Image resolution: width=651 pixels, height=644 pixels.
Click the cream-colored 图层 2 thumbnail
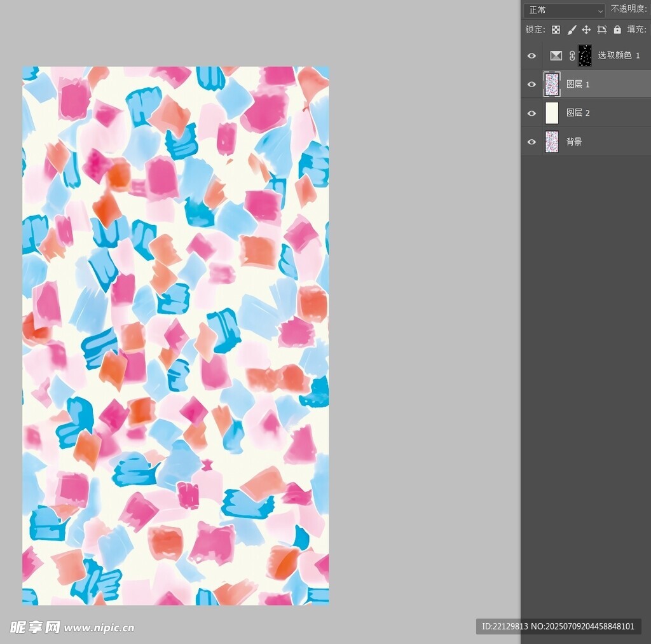coord(552,113)
